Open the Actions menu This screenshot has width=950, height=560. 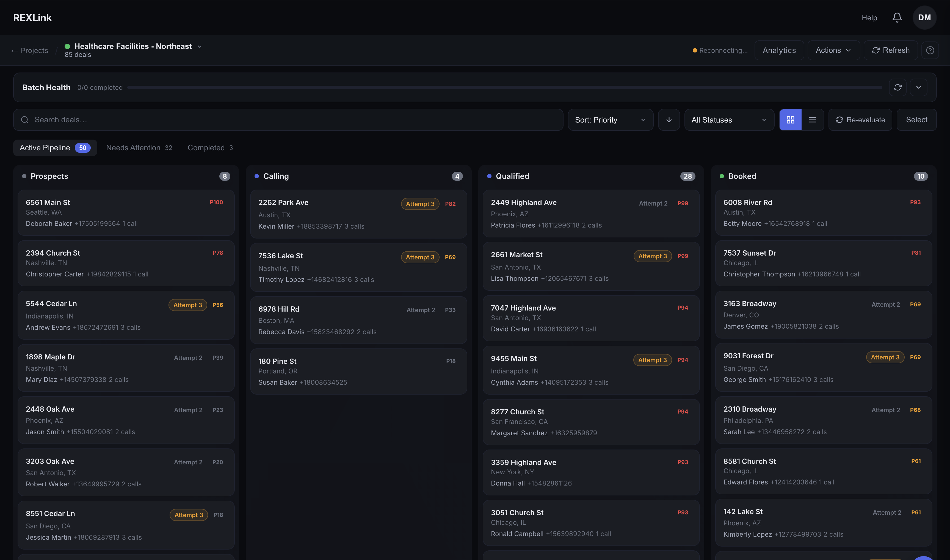point(833,50)
